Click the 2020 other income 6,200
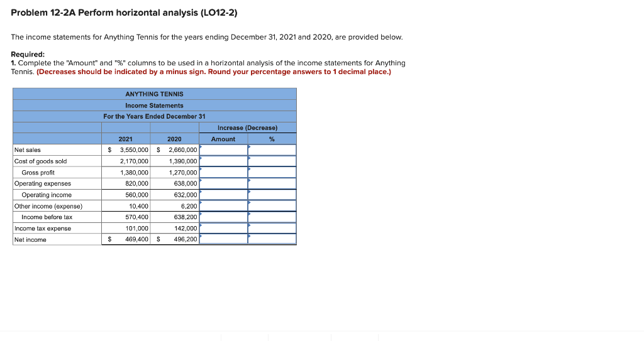 (x=189, y=206)
